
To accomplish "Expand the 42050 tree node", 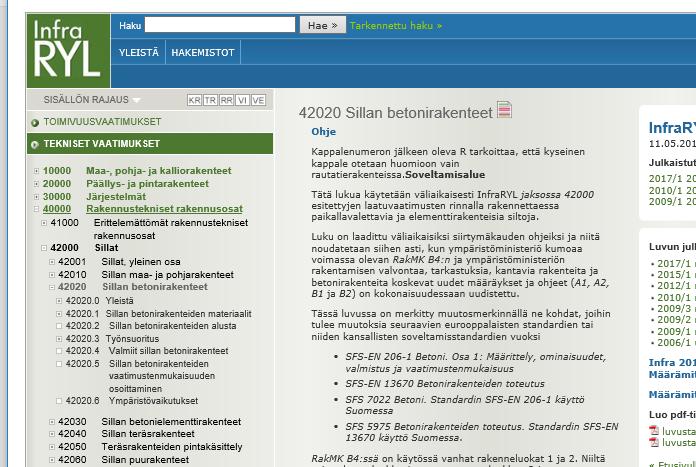I will [x=52, y=447].
